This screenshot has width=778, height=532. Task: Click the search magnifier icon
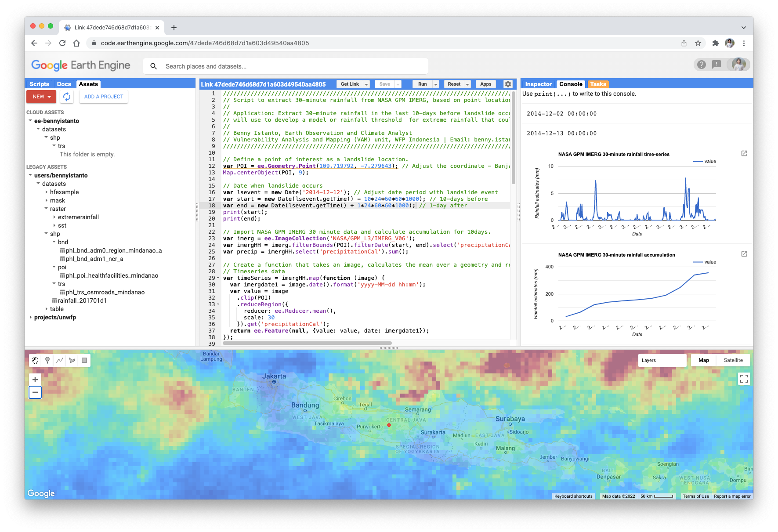point(153,66)
